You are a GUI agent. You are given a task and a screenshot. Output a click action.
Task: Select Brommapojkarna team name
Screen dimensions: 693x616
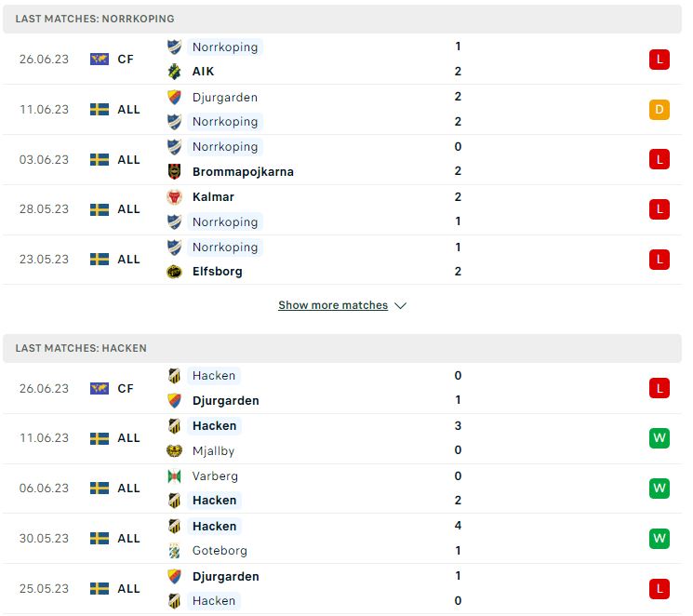pos(243,171)
